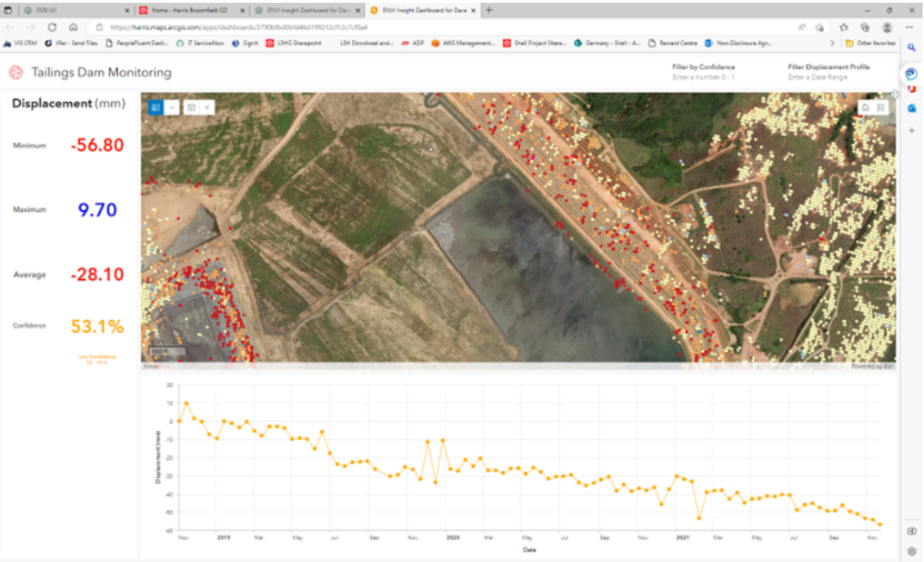This screenshot has width=924, height=562.
Task: Expand the dropdown chevron beside the legend icon
Action: tap(172, 107)
